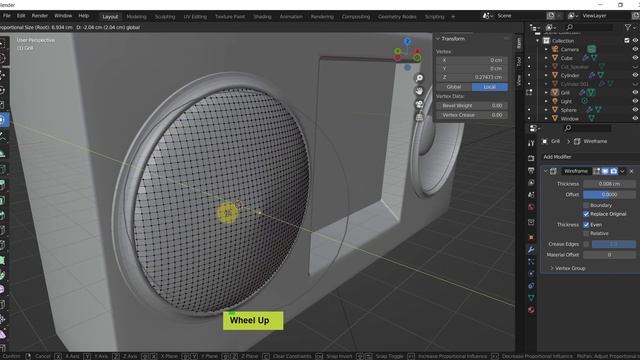Open the World properties tab icon
Viewport: 640px width, 360px height.
coord(531,207)
